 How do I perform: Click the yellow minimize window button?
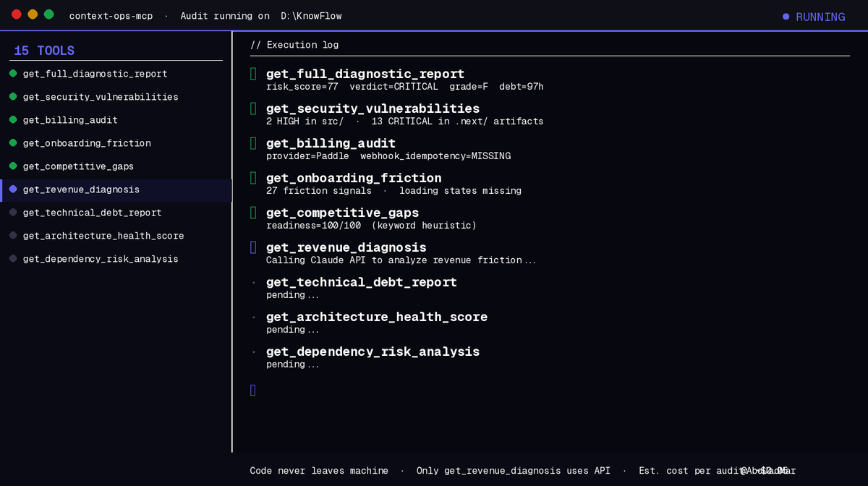click(33, 14)
